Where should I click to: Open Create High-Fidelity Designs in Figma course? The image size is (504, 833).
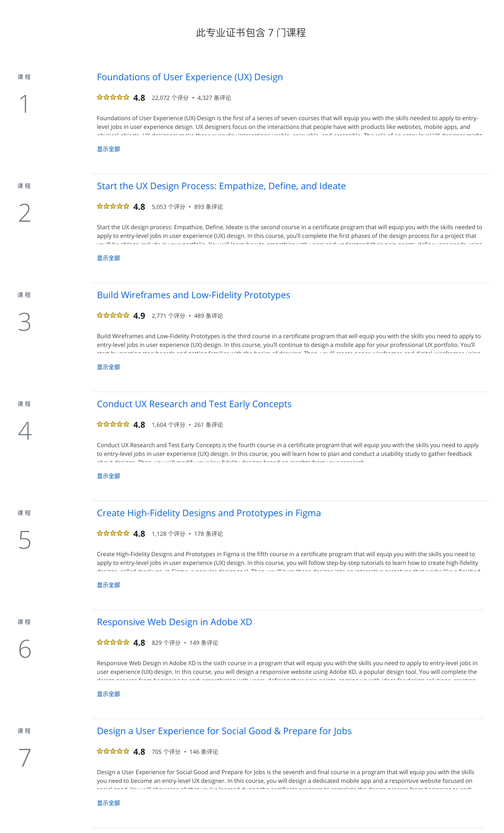pos(209,513)
